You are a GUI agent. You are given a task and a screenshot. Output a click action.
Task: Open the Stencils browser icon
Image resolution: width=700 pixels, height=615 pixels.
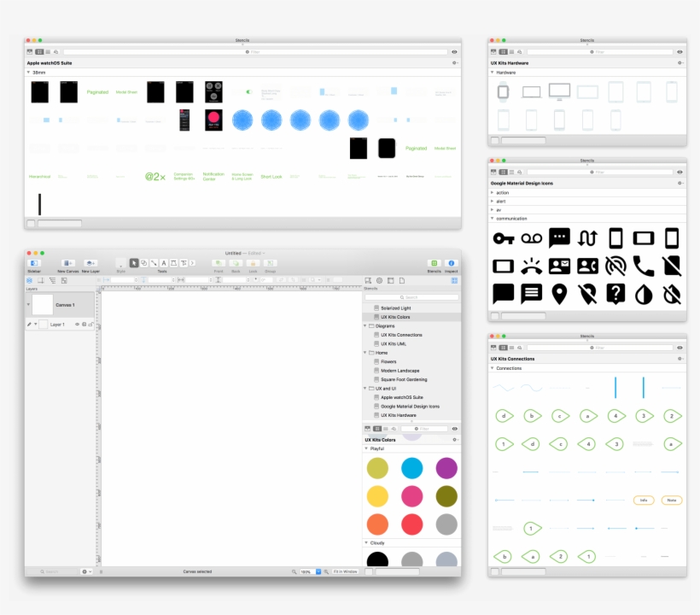(x=434, y=263)
